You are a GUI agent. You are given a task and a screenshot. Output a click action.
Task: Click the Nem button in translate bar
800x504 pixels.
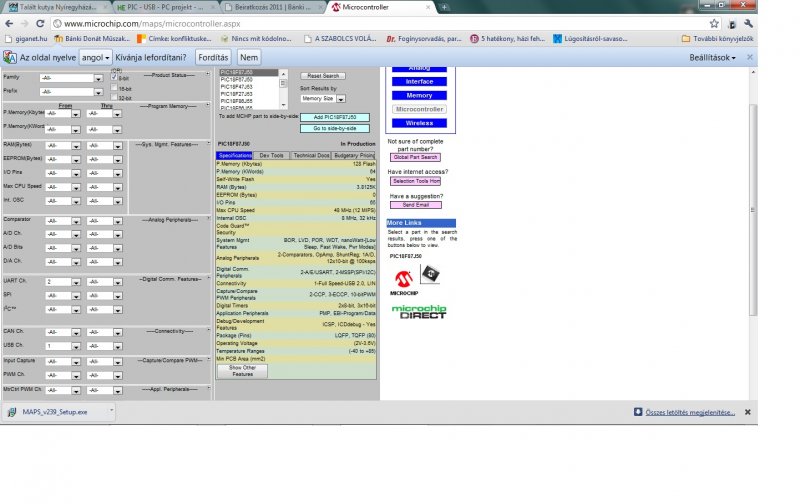[x=249, y=57]
